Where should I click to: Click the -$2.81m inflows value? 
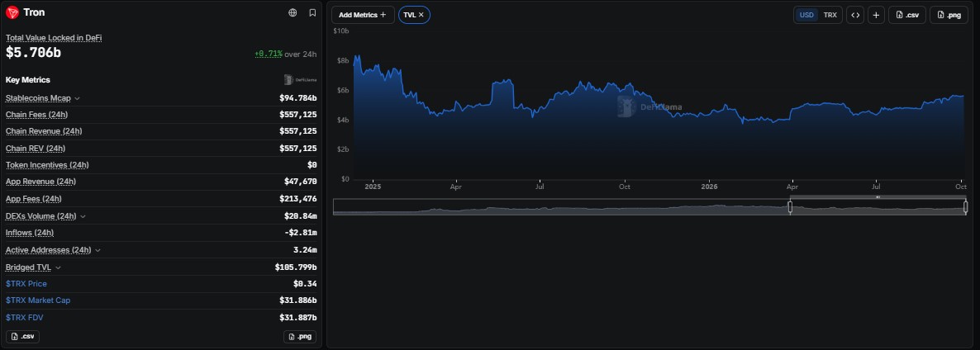(x=301, y=234)
